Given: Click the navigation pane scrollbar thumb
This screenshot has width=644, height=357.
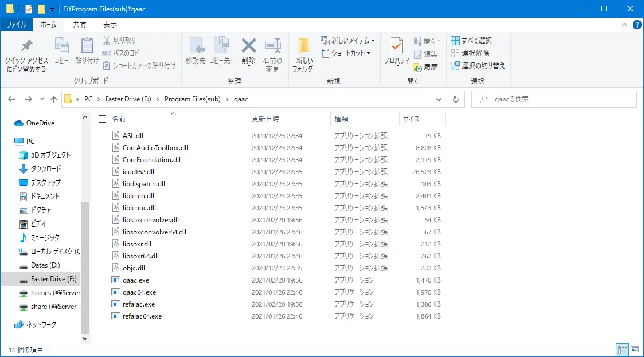Looking at the screenshot, I should (85, 268).
